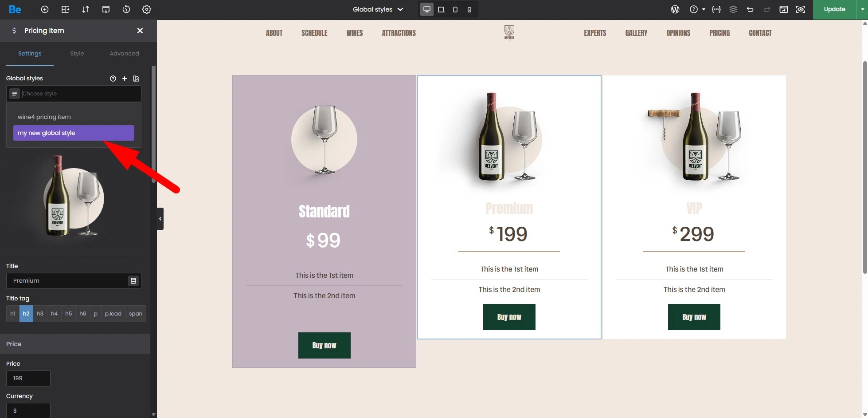The height and width of the screenshot is (418, 868).
Task: Click the green Update button
Action: point(834,9)
